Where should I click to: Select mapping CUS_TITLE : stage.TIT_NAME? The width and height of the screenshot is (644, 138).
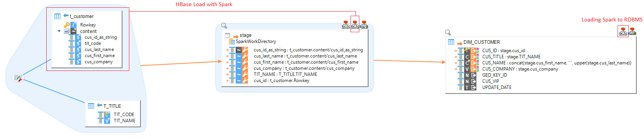pos(512,57)
